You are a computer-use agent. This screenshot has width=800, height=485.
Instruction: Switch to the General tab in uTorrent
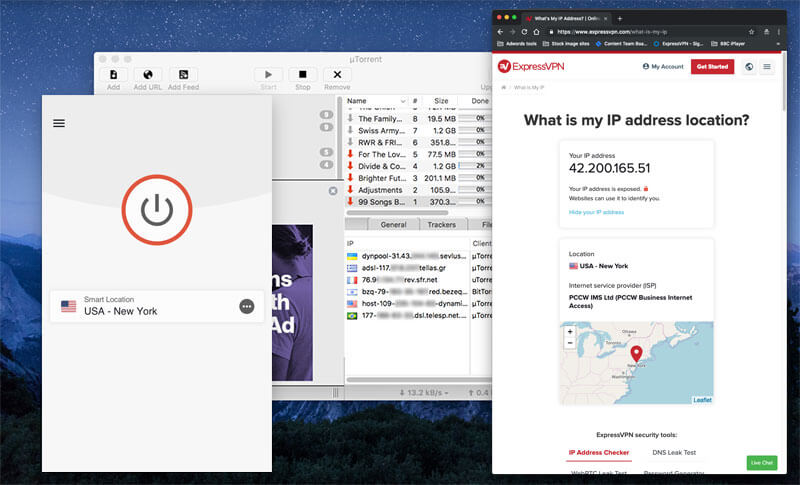pyautogui.click(x=393, y=224)
